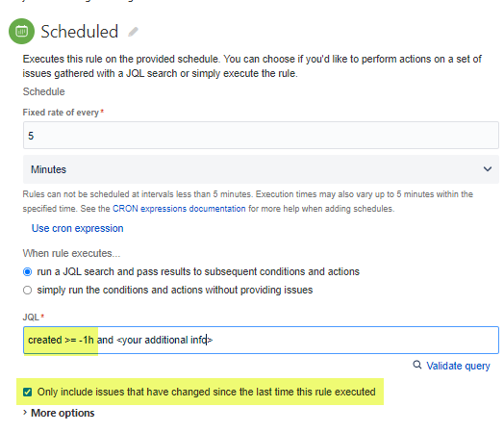Open the CRON expressions documentation link
Viewport: 504px width, 432px height.
click(179, 209)
